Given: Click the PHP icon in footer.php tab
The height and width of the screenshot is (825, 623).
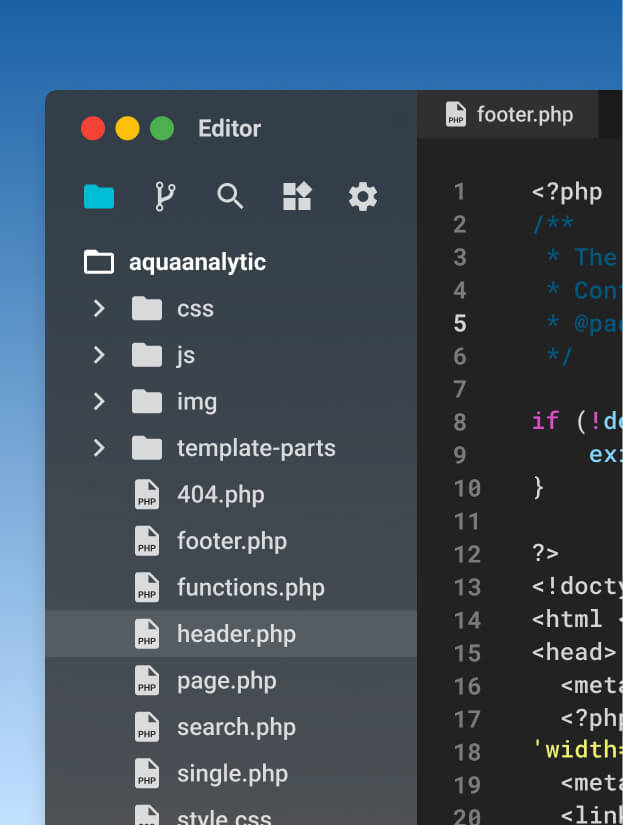Looking at the screenshot, I should click(x=456, y=114).
